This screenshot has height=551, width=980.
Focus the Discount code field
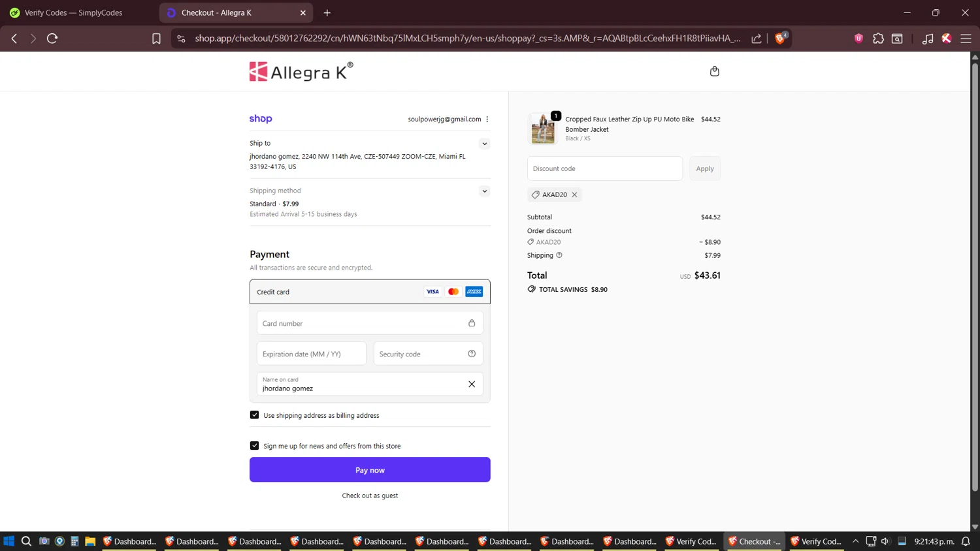click(605, 168)
